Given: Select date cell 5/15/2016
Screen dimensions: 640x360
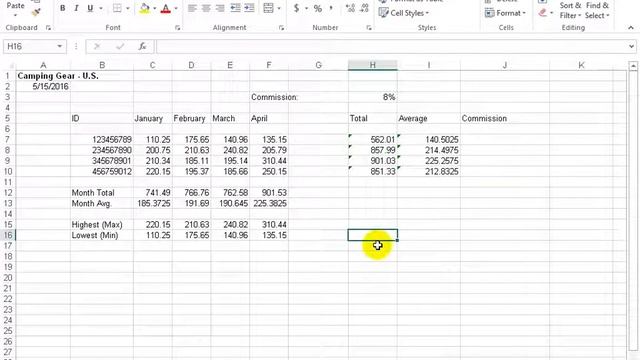Looking at the screenshot, I should 43,87.
